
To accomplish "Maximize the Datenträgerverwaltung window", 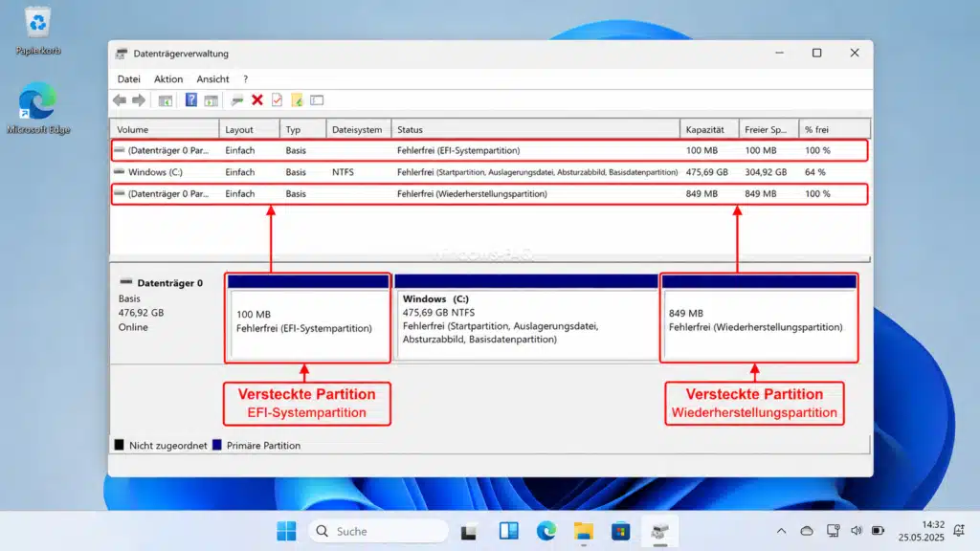I will click(817, 54).
